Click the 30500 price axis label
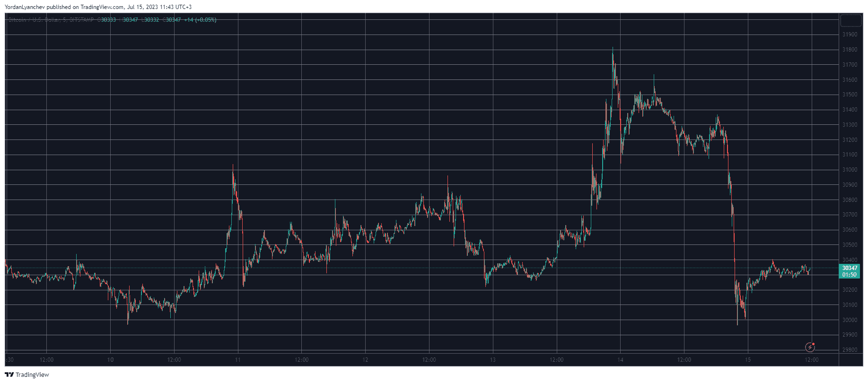The width and height of the screenshot is (868, 383). [850, 245]
